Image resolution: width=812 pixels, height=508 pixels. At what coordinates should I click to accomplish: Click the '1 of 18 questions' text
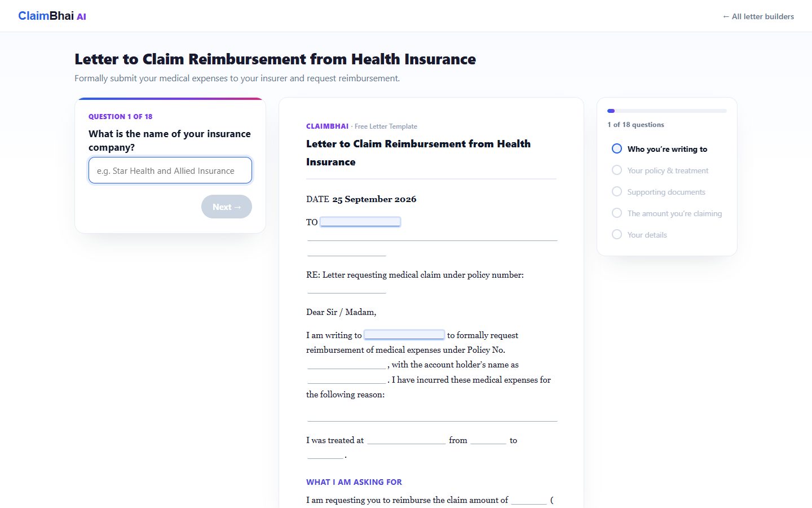pyautogui.click(x=636, y=125)
